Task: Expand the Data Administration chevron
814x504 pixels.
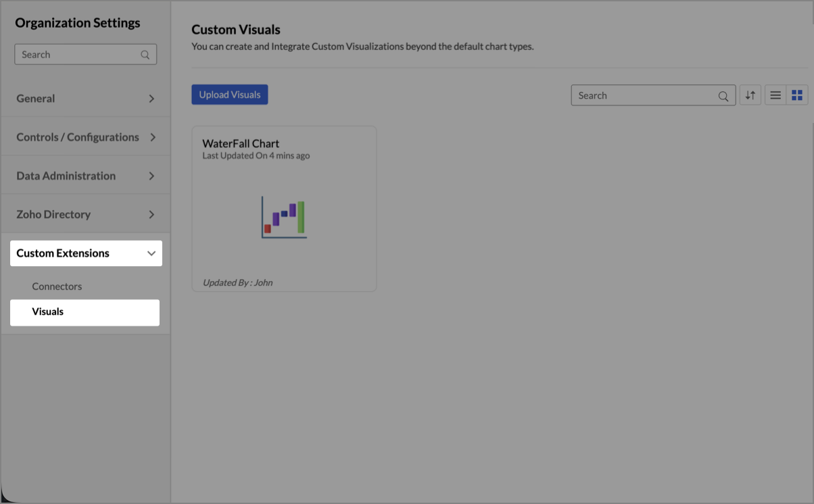Action: point(151,176)
